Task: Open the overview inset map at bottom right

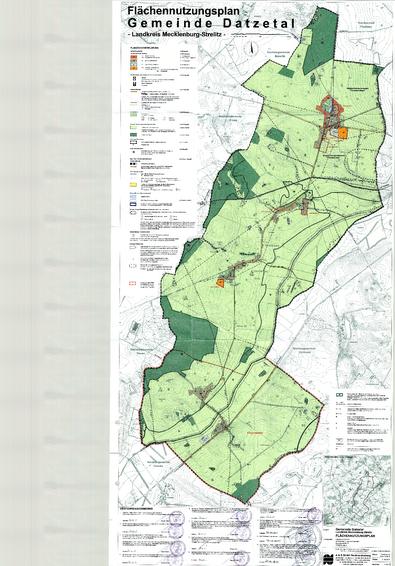Action: [x=357, y=491]
